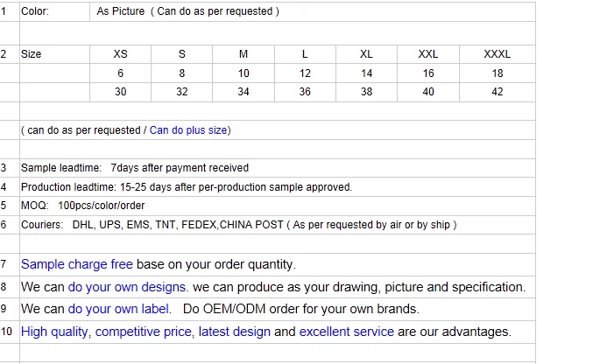The image size is (593, 364).
Task: Select the "excellent service" link
Action: click(346, 332)
